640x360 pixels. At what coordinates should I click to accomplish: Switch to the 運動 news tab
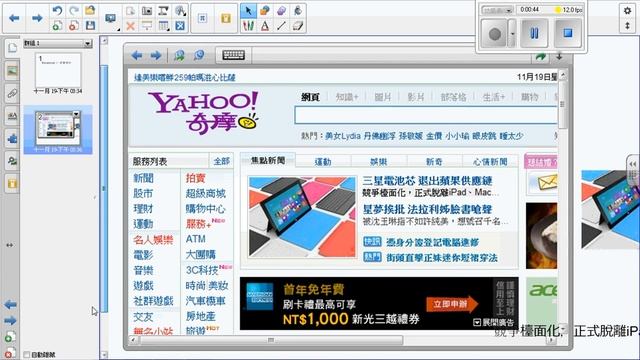click(x=323, y=162)
